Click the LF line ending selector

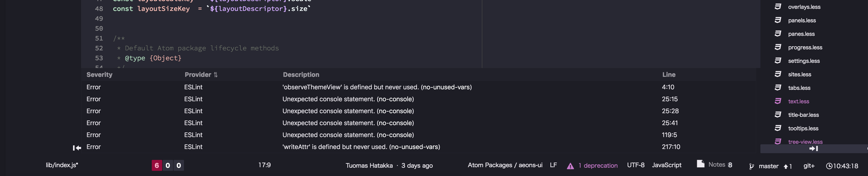click(x=553, y=165)
